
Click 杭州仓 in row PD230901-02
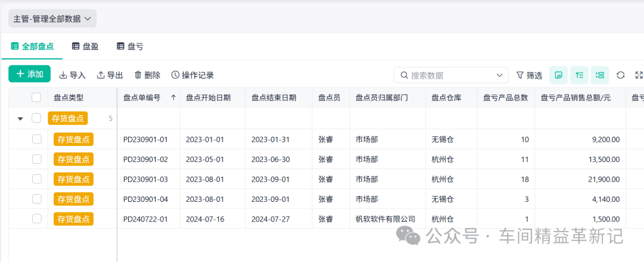(442, 159)
